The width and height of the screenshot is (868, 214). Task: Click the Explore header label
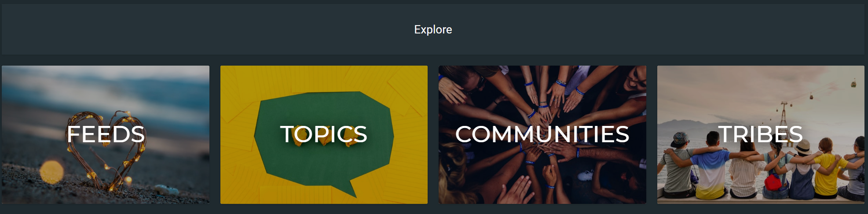tap(433, 30)
